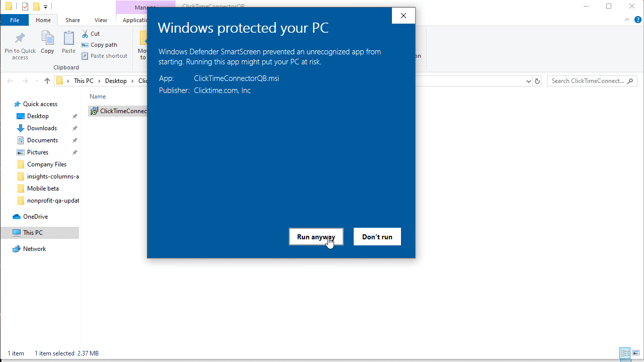Open the Share ribbon tab
This screenshot has height=362, width=644.
tap(72, 20)
